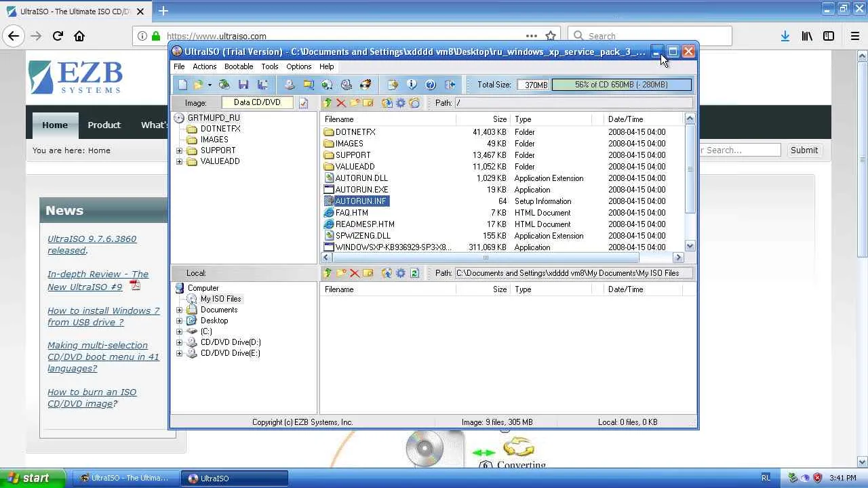Click the down arrow of the image file list scrollbar

pos(690,247)
